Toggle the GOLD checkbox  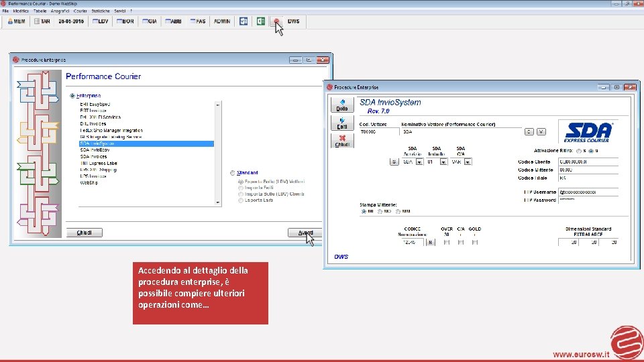click(x=475, y=243)
